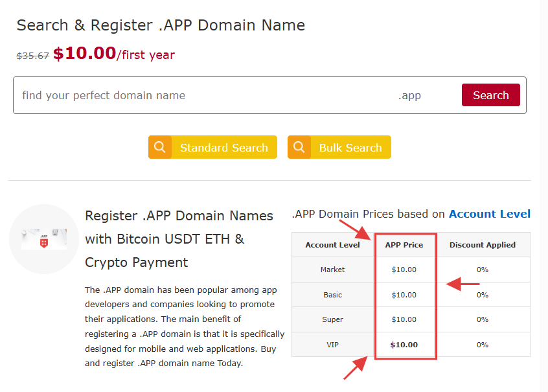Open the Account Level link
Image resolution: width=548 pixels, height=392 pixels.
coord(489,214)
